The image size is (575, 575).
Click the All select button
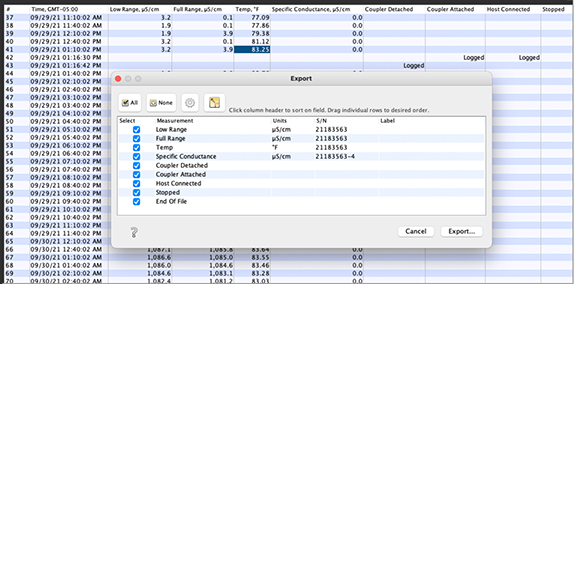130,103
